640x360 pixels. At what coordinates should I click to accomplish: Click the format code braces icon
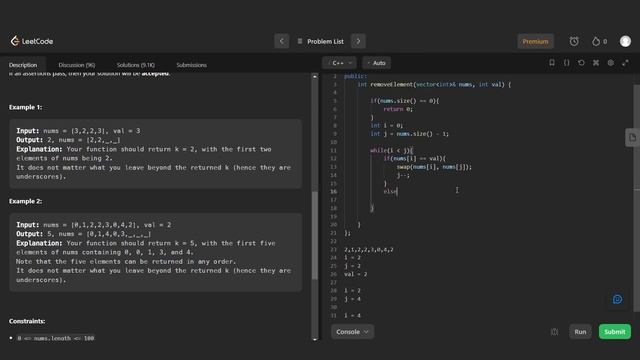tap(567, 63)
